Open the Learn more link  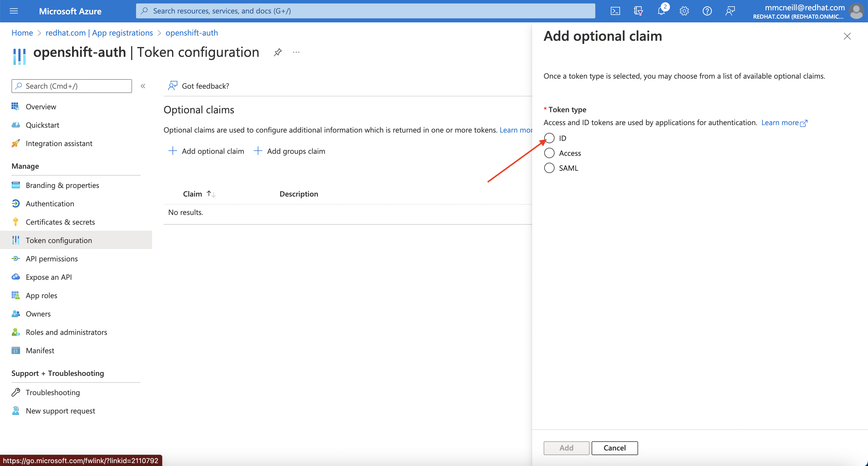tap(781, 123)
